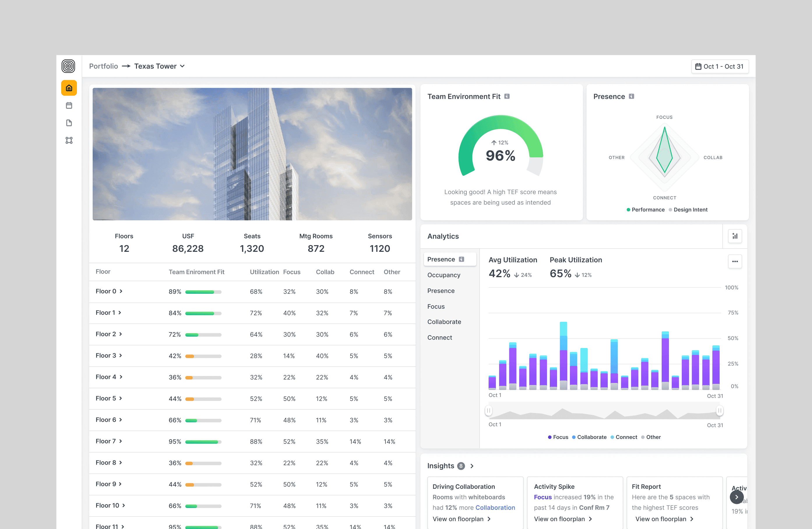Click the spiral app logo
The height and width of the screenshot is (529, 812).
click(x=68, y=66)
